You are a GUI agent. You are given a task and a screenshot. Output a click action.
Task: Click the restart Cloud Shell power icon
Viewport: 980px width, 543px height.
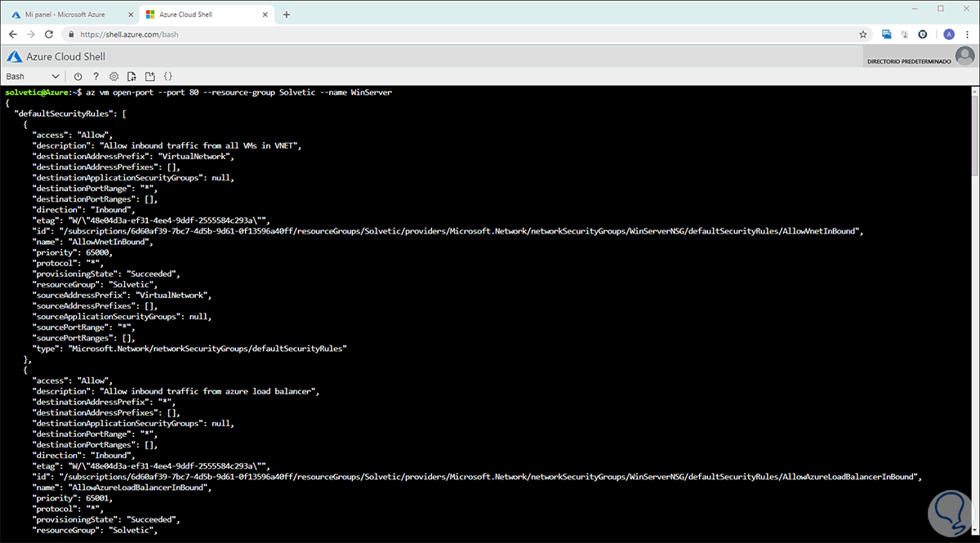click(x=78, y=76)
